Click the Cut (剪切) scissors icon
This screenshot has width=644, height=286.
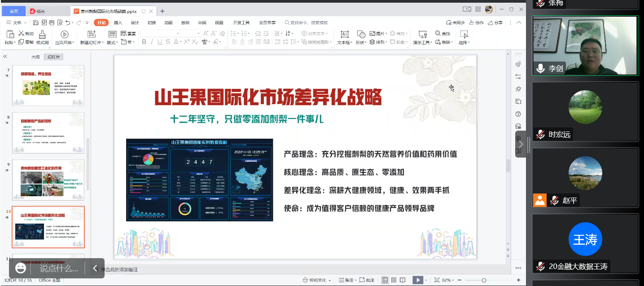point(21,34)
